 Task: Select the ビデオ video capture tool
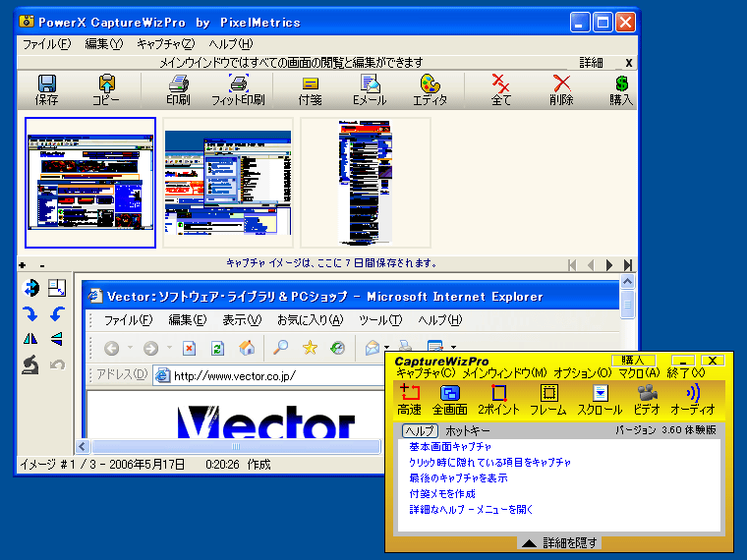pyautogui.click(x=647, y=400)
